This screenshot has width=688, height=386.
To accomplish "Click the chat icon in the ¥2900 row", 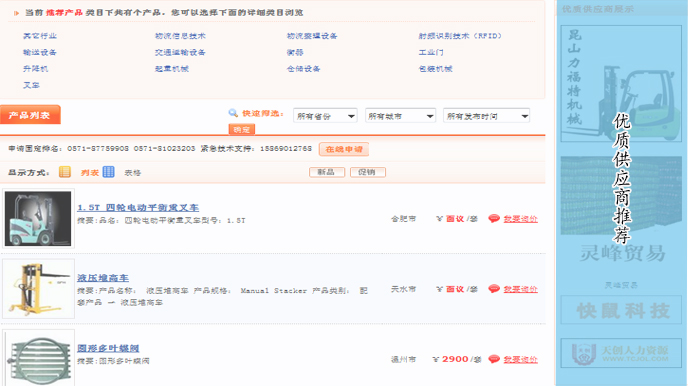I will (494, 359).
